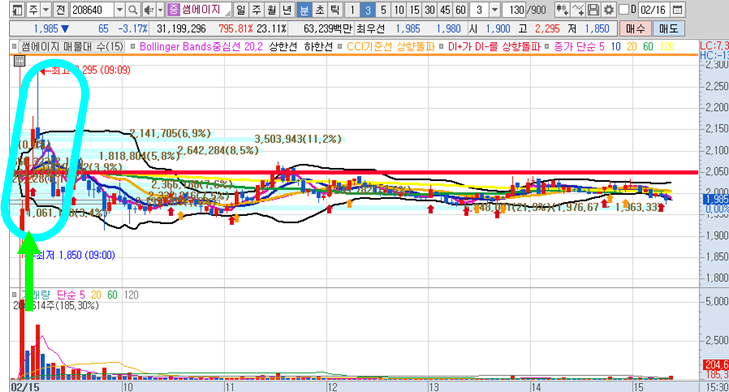Click the date field showing 02/16
Image resolution: width=729 pixels, height=392 pixels.
click(654, 9)
